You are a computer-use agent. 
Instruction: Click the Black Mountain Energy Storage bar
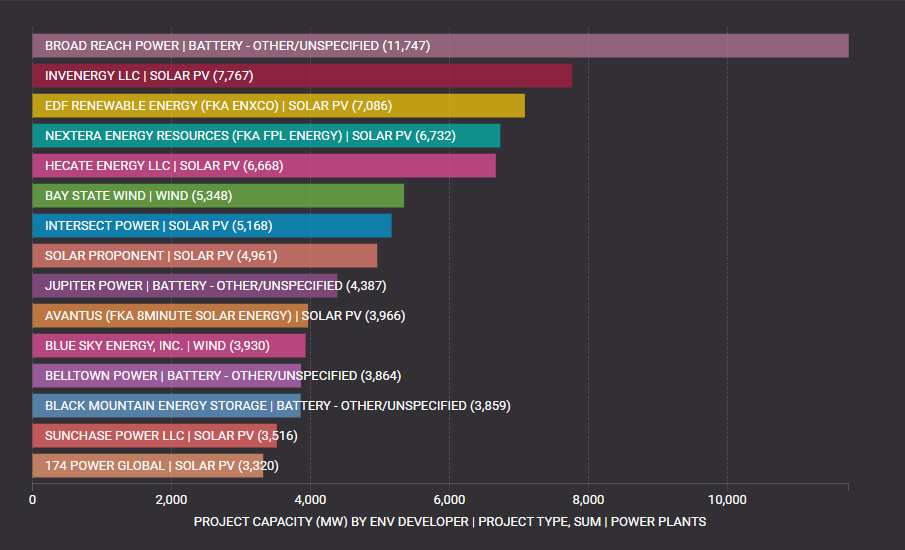coord(166,406)
